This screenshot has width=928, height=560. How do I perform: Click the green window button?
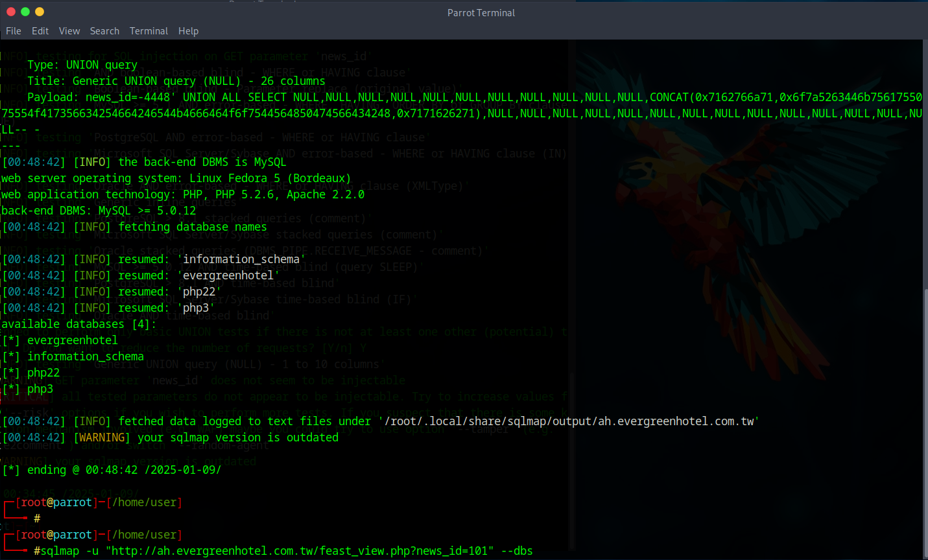point(25,12)
